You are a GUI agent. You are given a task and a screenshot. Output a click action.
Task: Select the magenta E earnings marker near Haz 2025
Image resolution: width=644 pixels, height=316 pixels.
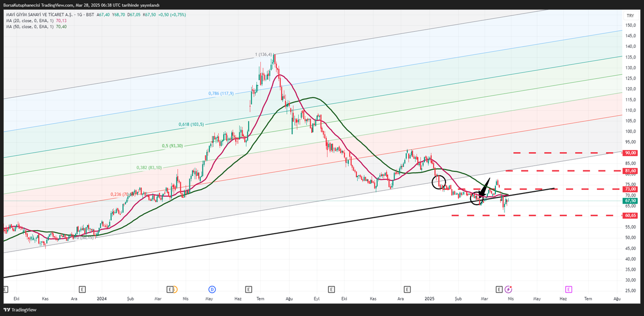(568, 289)
